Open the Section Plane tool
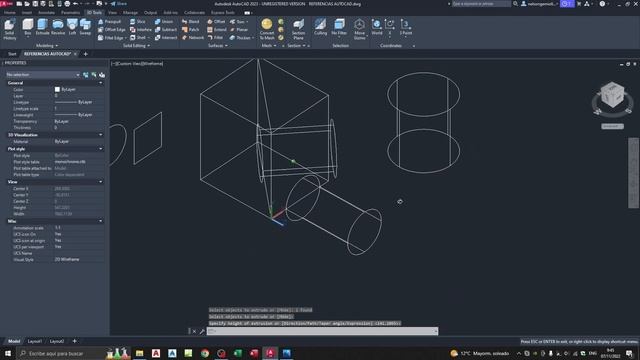Image resolution: width=640 pixels, height=360 pixels. coord(298,29)
